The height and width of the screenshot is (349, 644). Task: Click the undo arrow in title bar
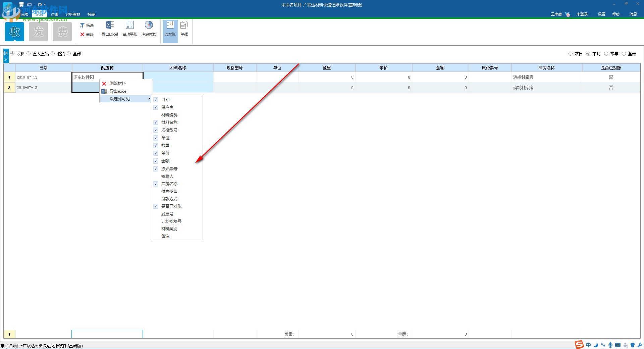coord(29,4)
